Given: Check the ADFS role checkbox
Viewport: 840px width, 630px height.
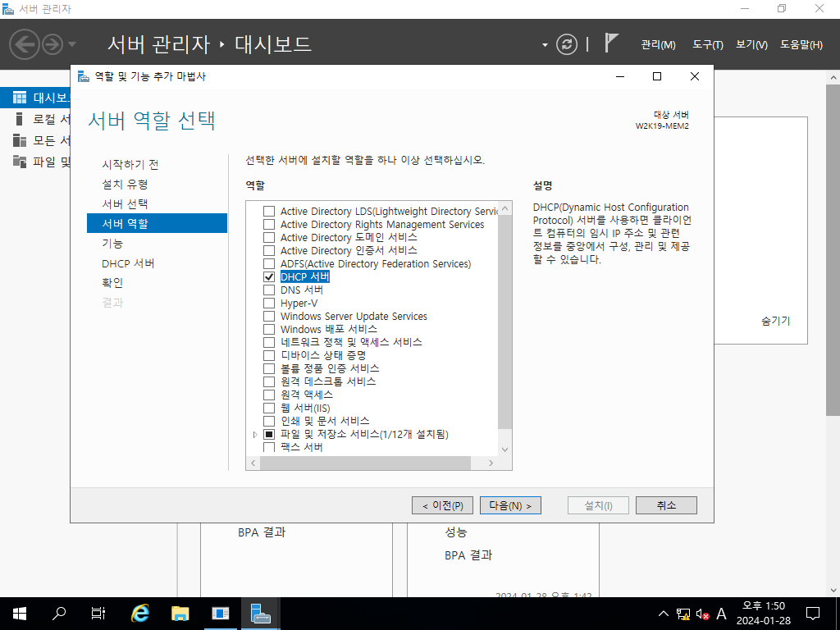Looking at the screenshot, I should 269,263.
